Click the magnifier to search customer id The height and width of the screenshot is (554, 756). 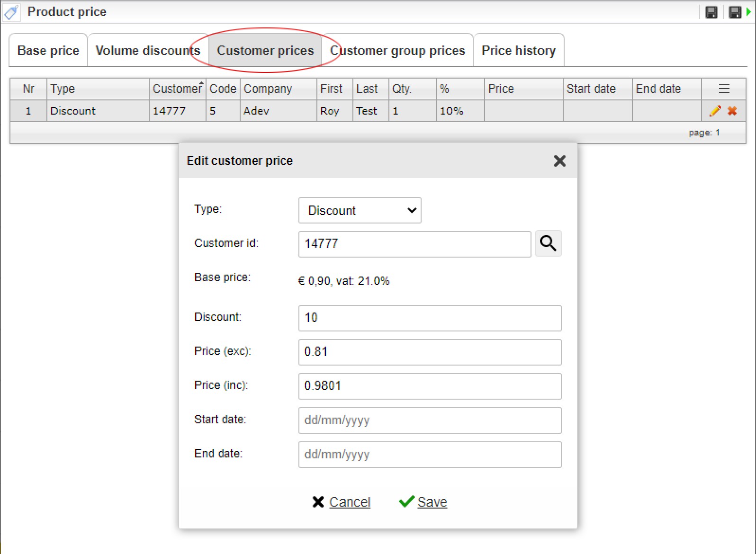click(548, 244)
